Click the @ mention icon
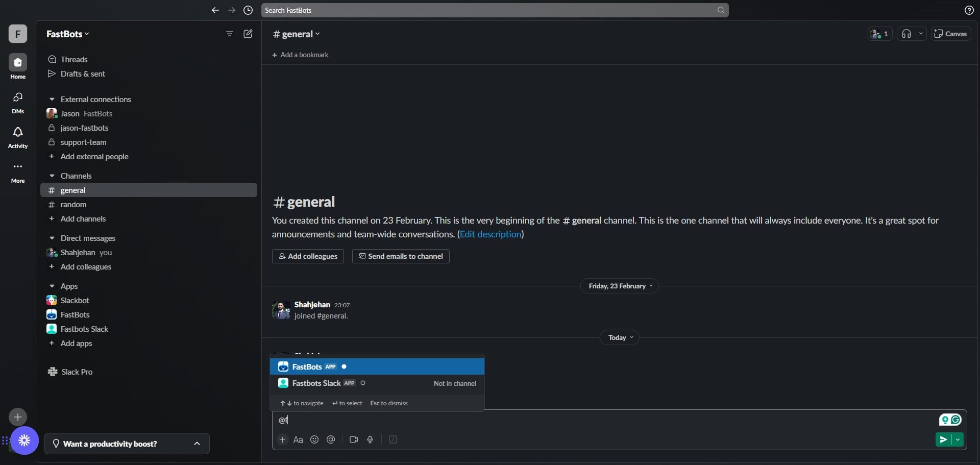980x465 pixels. pyautogui.click(x=331, y=439)
